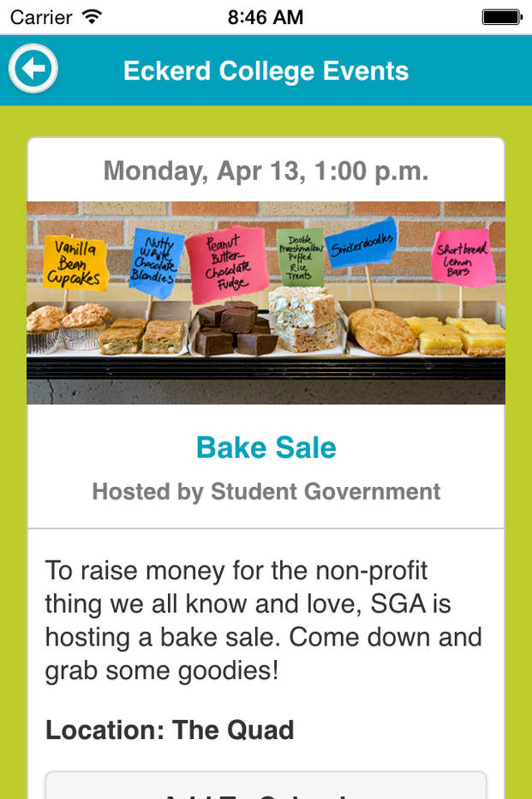Tap the green Puffed Rice Treats sign
The width and height of the screenshot is (532, 799).
point(300,256)
